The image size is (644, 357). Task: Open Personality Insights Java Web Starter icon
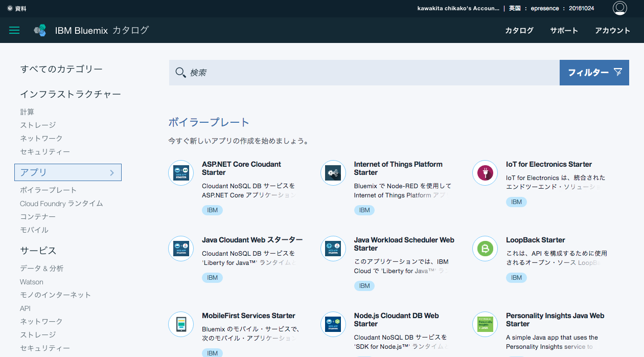(x=485, y=324)
